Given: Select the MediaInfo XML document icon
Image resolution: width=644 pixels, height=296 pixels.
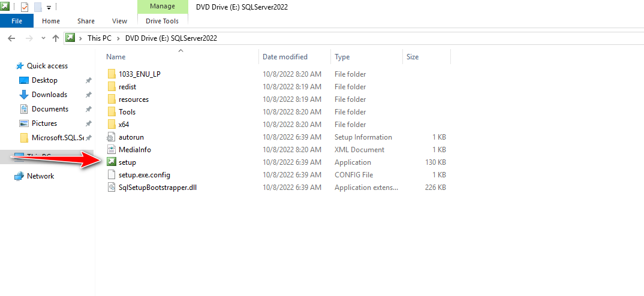Looking at the screenshot, I should click(x=111, y=150).
